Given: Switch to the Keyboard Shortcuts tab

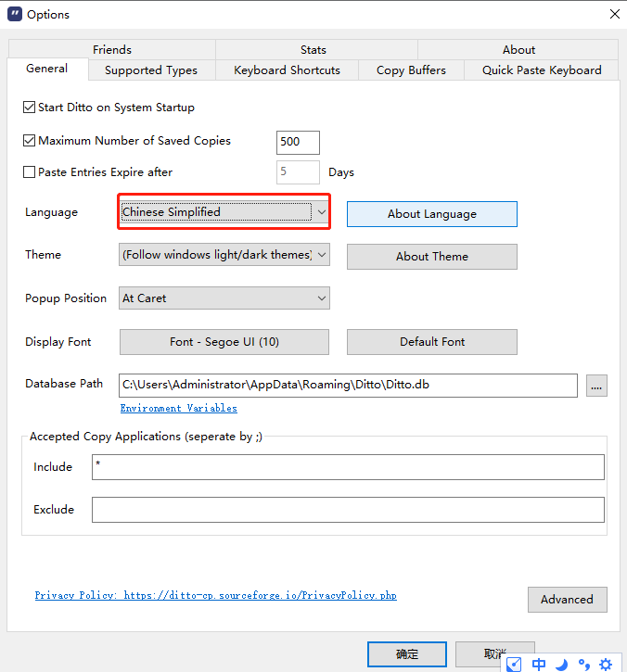Looking at the screenshot, I should (x=287, y=70).
